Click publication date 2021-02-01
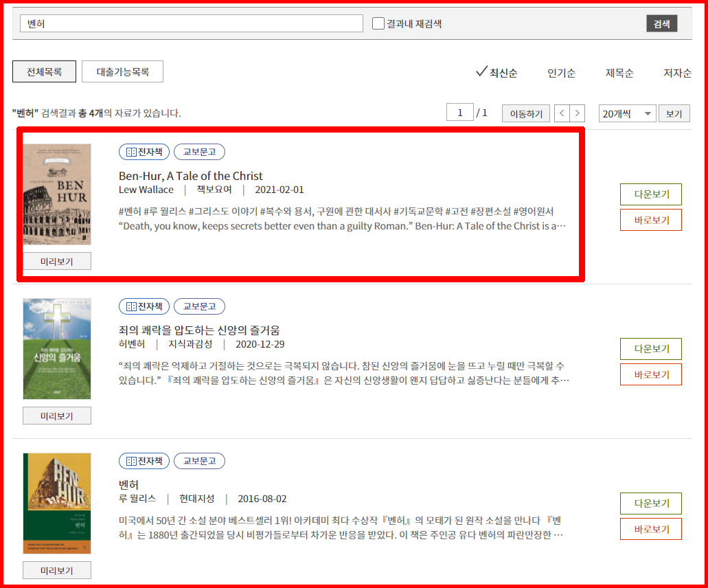 point(279,190)
